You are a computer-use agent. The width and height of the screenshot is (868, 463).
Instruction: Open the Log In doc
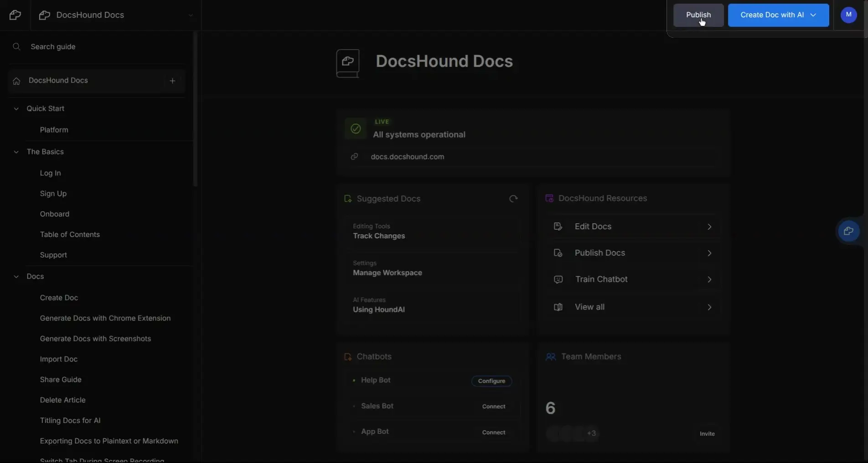(50, 173)
